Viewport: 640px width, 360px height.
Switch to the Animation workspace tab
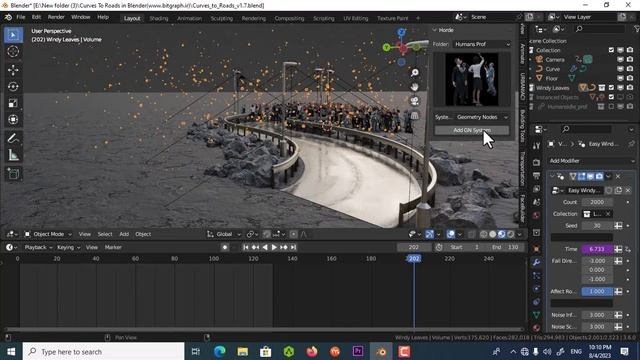189,18
